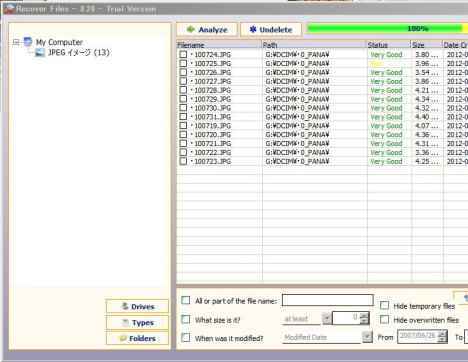
Task: Select the JPEG image type icon
Action: [x=40, y=52]
